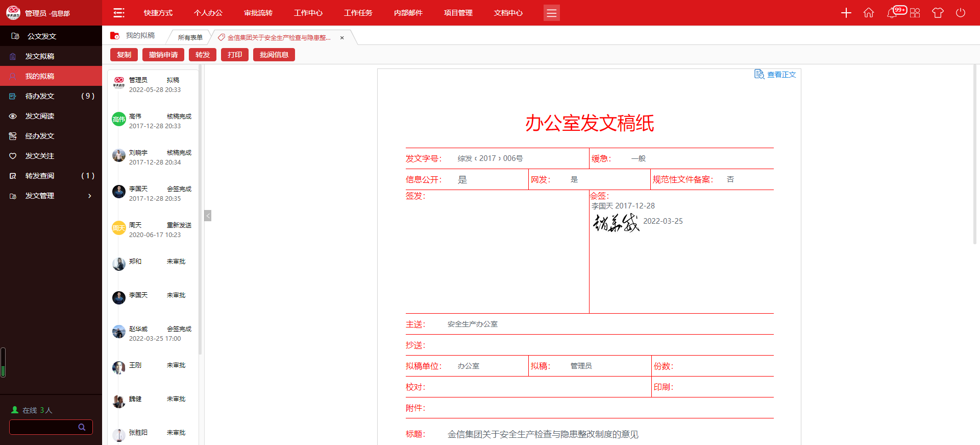Go to home via house icon

(868, 13)
